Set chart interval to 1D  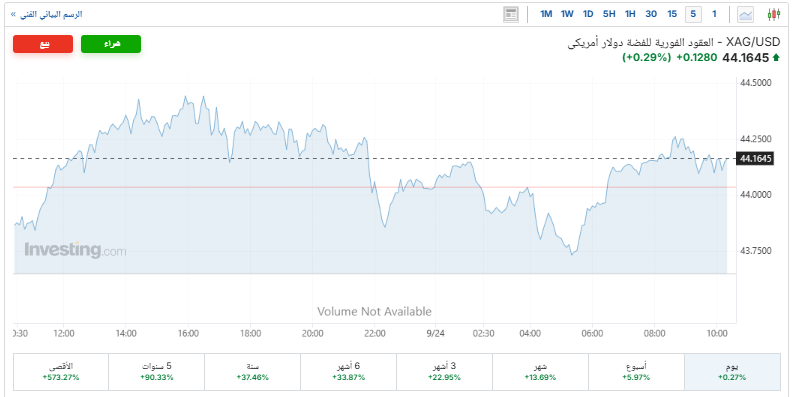coord(588,14)
